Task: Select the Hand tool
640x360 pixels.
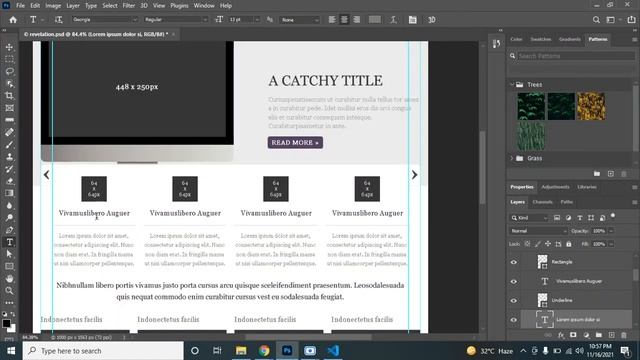Action: [x=9, y=279]
